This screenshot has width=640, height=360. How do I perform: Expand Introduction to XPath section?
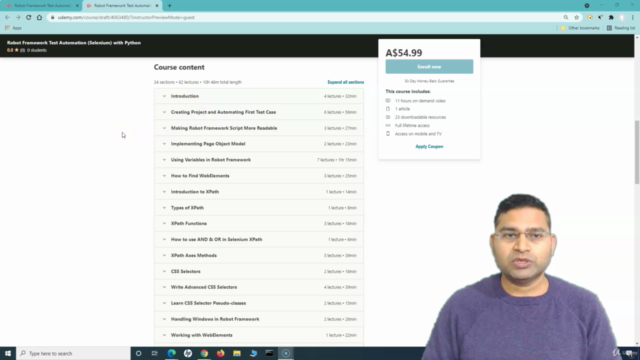(x=259, y=192)
